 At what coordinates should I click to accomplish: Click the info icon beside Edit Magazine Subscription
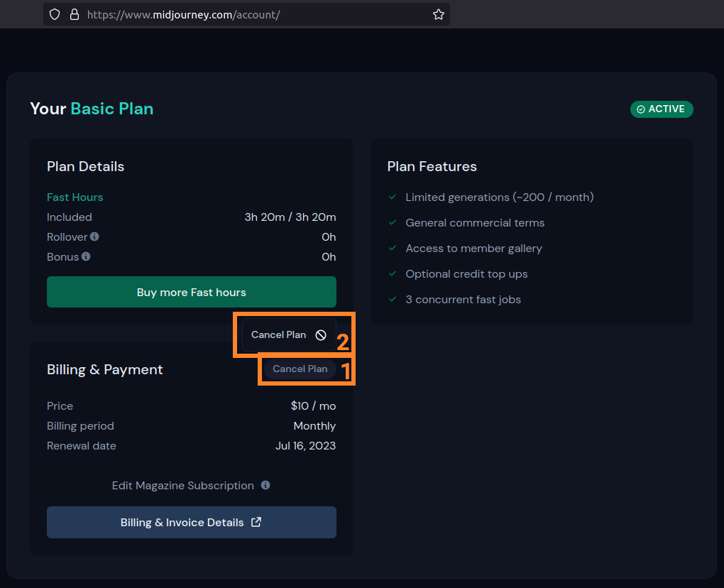coord(265,485)
